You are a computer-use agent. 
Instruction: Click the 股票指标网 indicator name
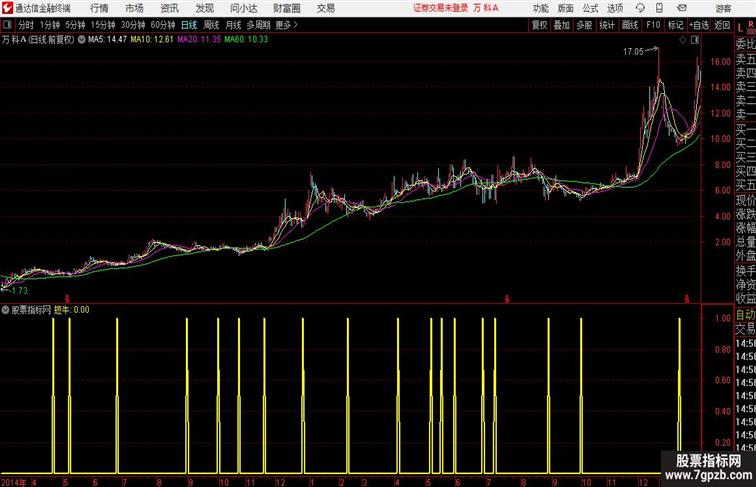[31, 310]
